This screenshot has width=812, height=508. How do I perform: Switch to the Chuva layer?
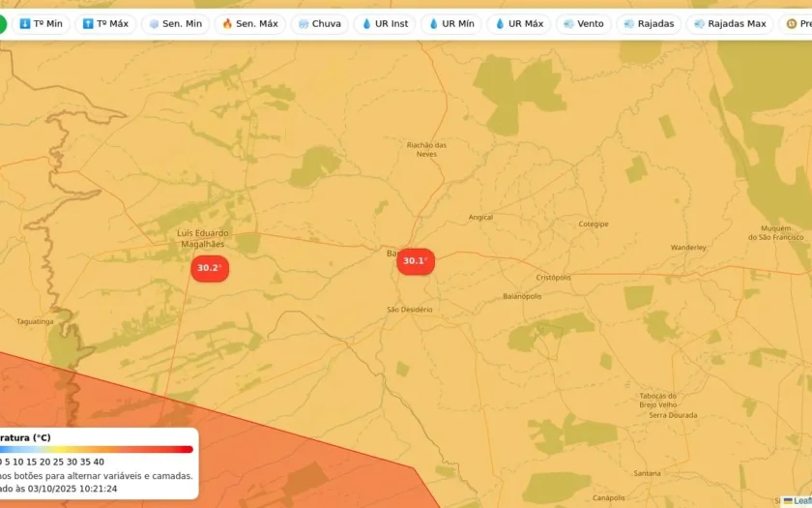pos(320,24)
